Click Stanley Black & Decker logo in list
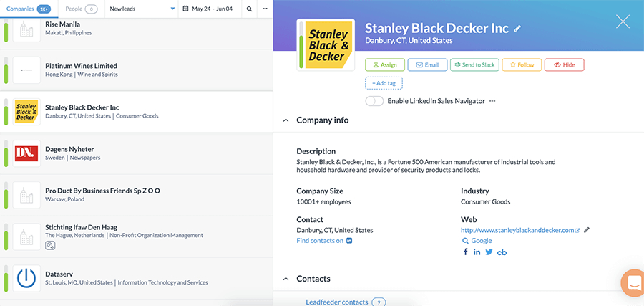Image resolution: width=644 pixels, height=306 pixels. pos(26,112)
